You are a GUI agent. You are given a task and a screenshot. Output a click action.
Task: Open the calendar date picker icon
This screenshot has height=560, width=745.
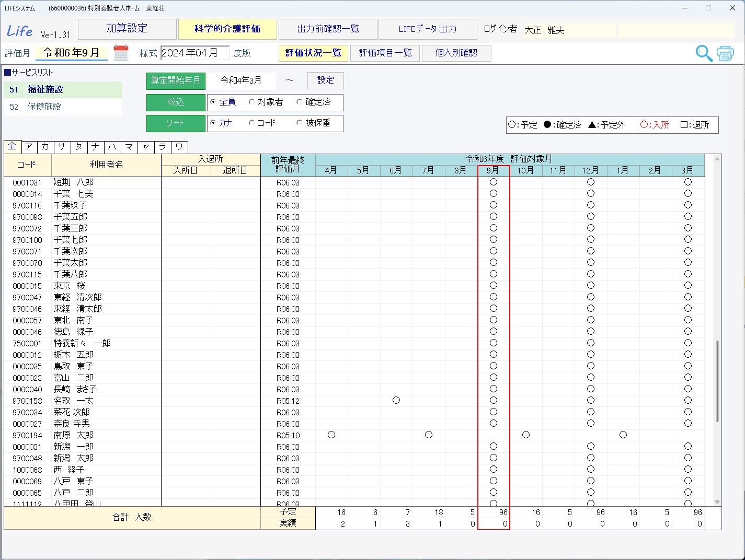coord(121,53)
